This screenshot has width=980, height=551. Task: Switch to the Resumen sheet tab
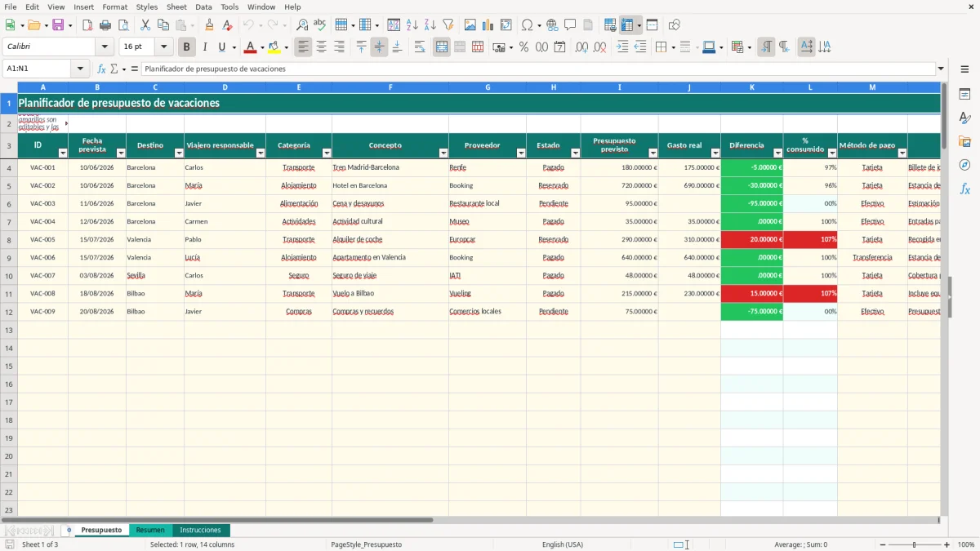click(x=150, y=531)
